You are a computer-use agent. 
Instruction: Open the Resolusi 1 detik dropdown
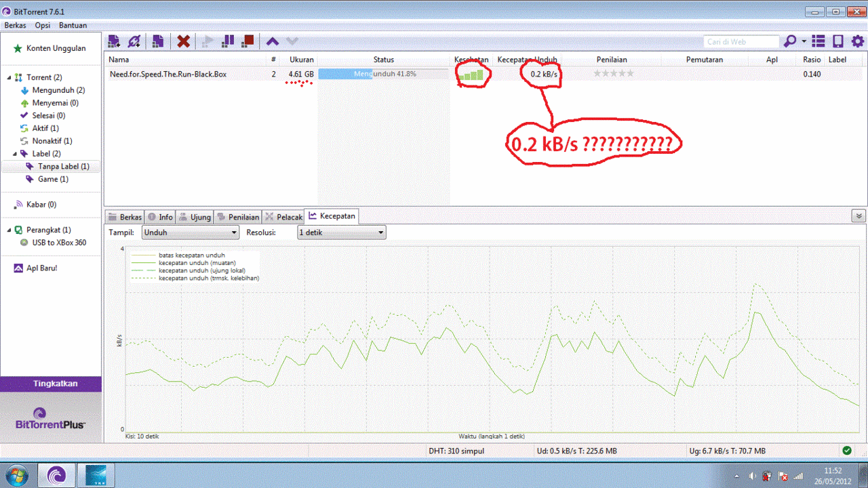coord(342,232)
